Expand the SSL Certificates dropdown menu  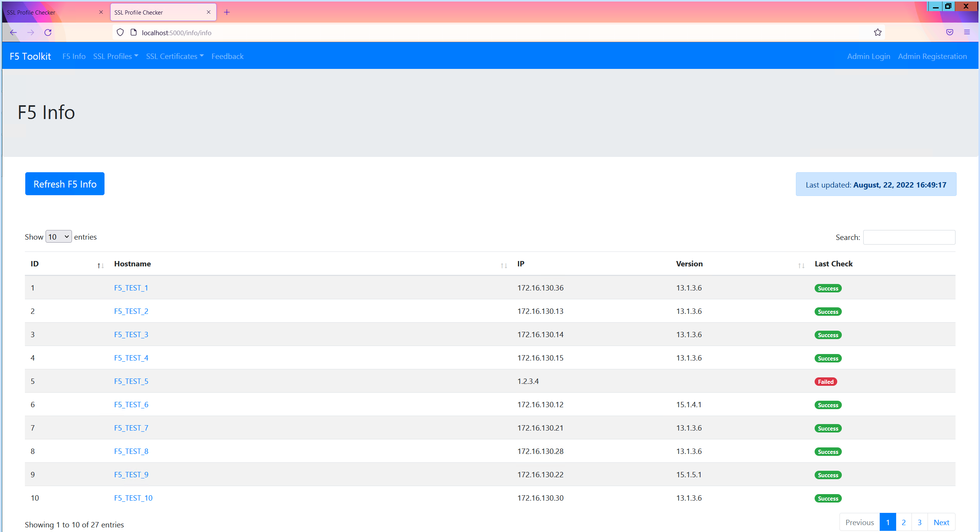(x=175, y=56)
